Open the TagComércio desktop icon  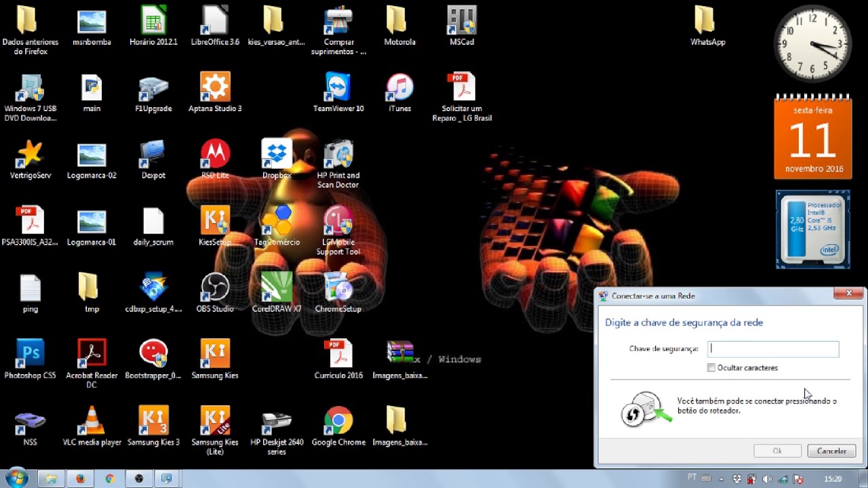(x=277, y=226)
